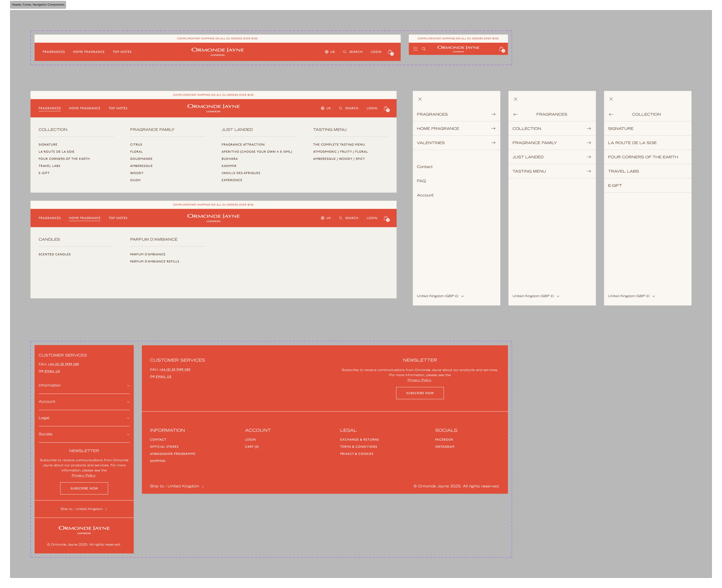Click TOP NOTES in the header with FRAGRANCES underlined

(118, 108)
